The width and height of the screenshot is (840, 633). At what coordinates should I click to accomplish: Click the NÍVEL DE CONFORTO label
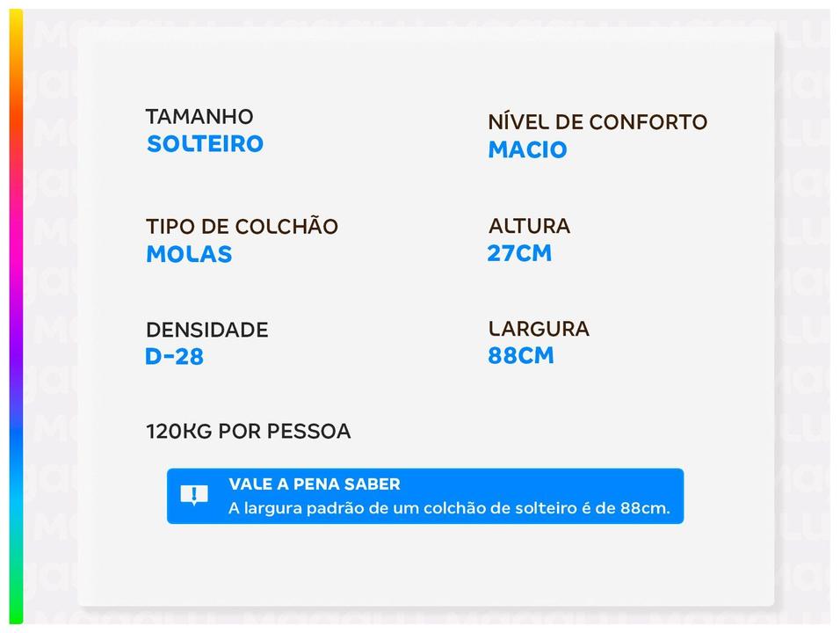coord(597,122)
